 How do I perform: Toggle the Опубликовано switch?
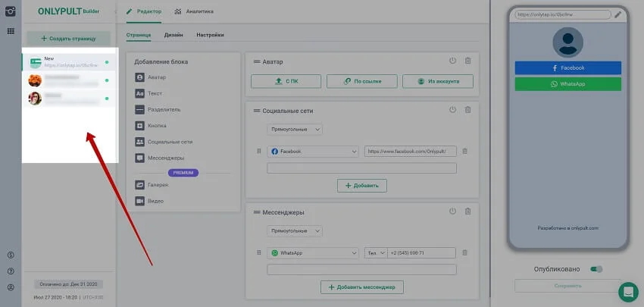(x=596, y=268)
